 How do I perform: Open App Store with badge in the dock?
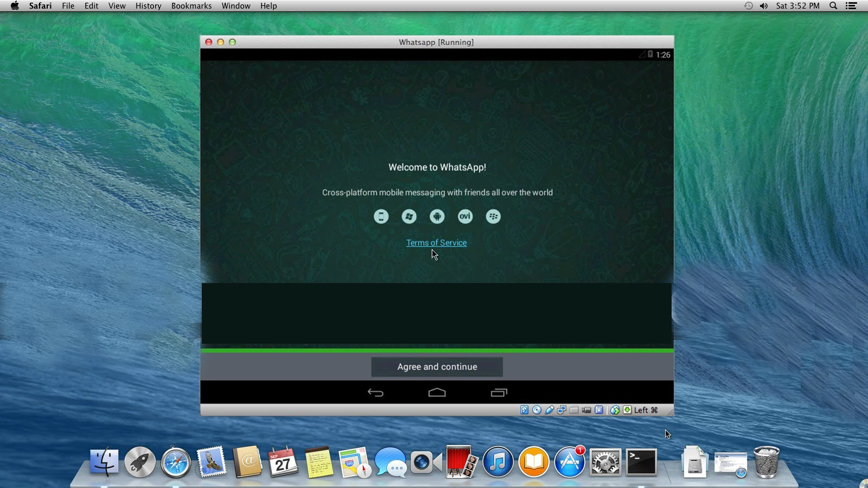click(570, 462)
